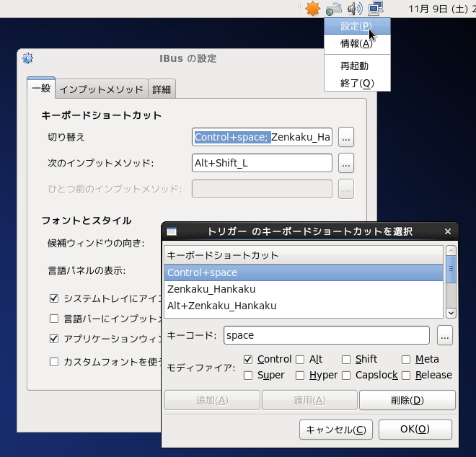Switch to the インプットメソッド tab
The width and height of the screenshot is (476, 457).
(102, 89)
